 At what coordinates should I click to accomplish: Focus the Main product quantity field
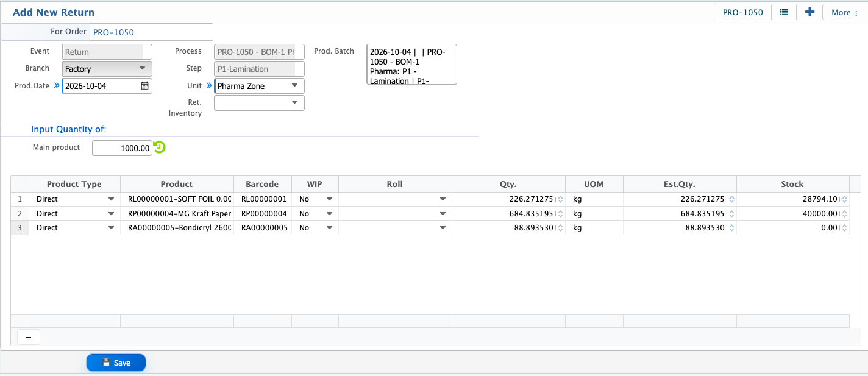pos(122,148)
